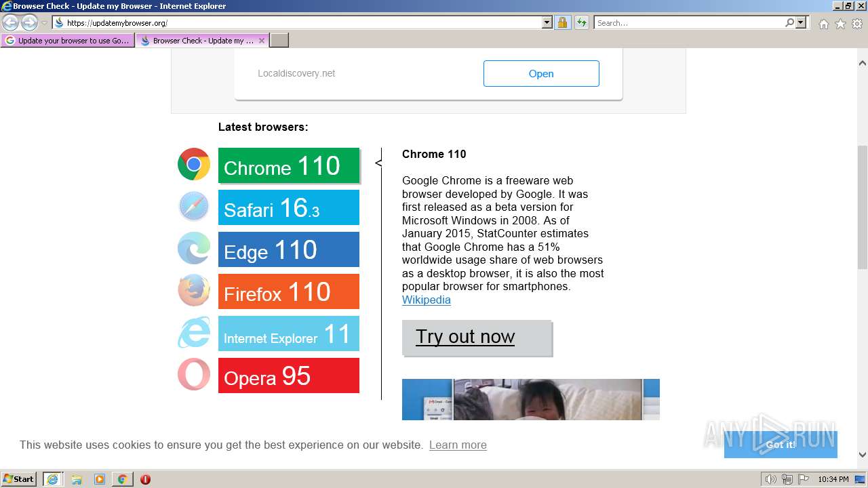This screenshot has width=868, height=488.
Task: Click the volume speaker tray icon
Action: (x=771, y=479)
